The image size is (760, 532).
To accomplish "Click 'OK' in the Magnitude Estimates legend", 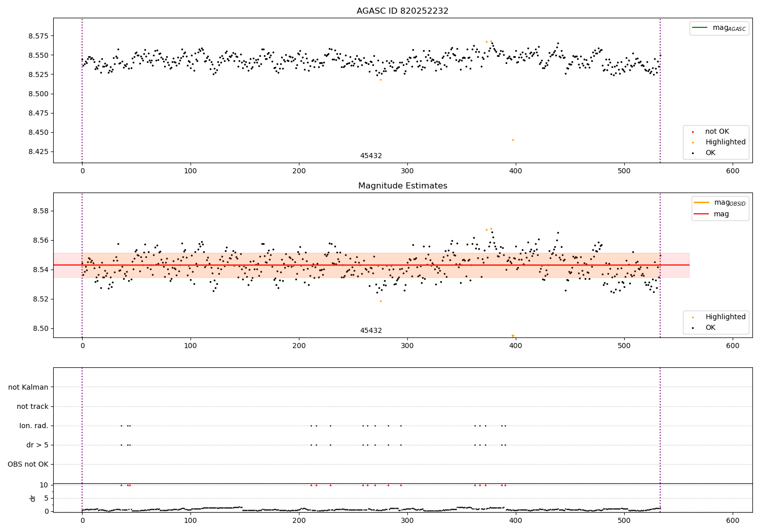I will click(710, 328).
